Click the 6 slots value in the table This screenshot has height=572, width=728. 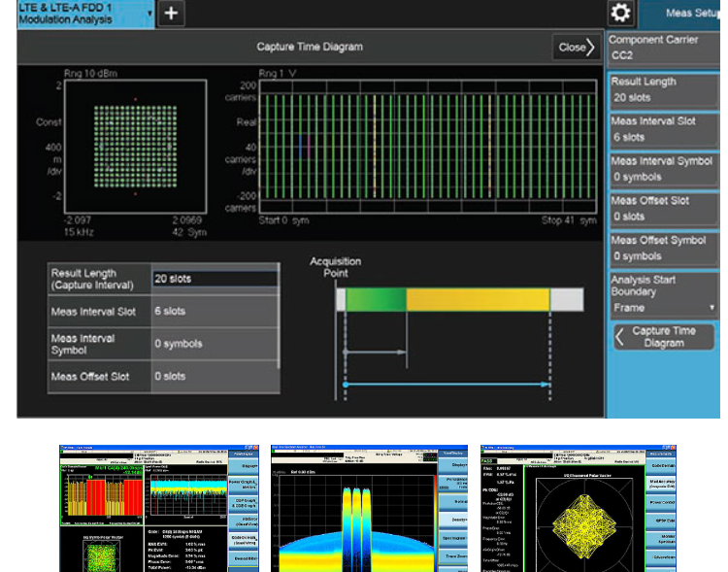coord(170,312)
